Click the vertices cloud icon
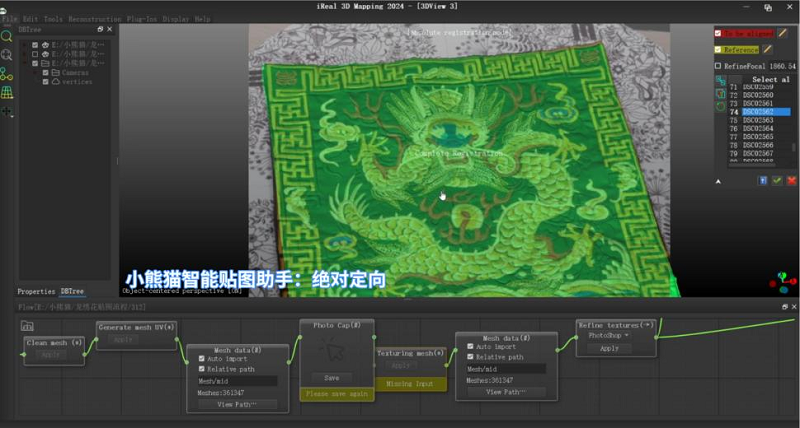Viewport: 800px width, 428px height. (x=56, y=82)
